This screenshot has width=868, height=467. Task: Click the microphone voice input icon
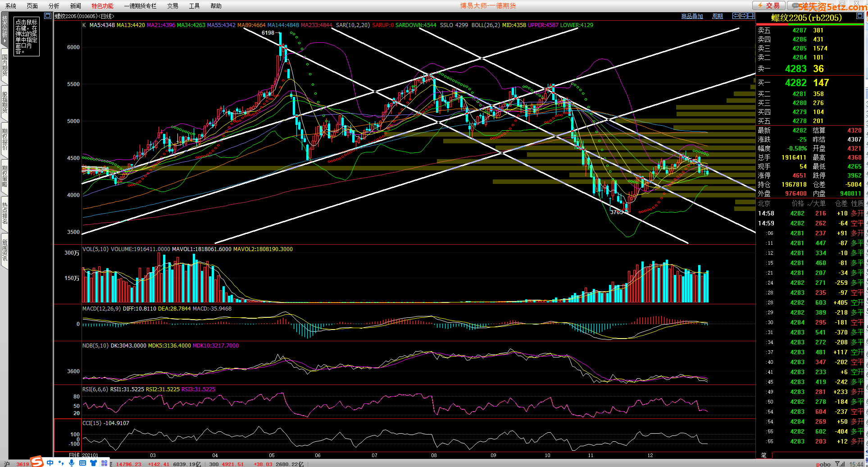coord(72,463)
